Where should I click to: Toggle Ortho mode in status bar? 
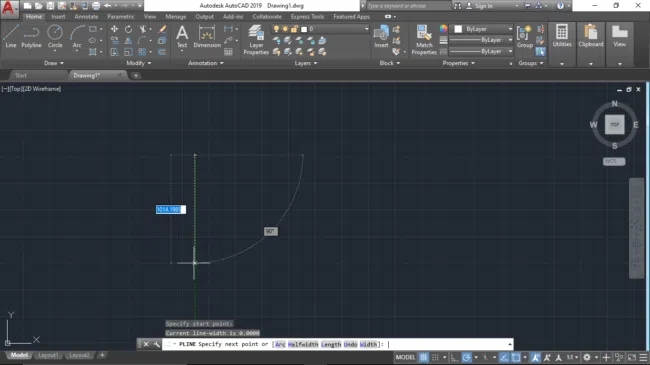tap(455, 357)
